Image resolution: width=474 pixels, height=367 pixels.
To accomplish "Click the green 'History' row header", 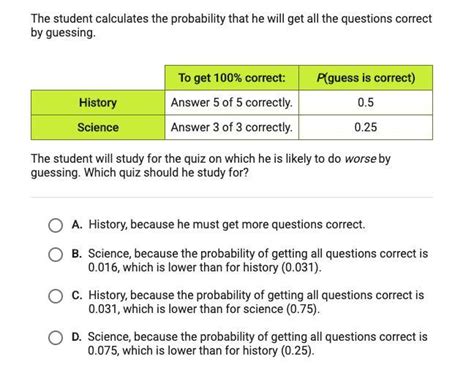I will pyautogui.click(x=98, y=103).
